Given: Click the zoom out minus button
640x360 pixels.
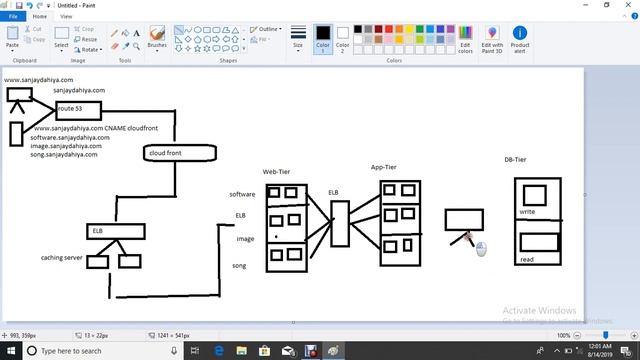Looking at the screenshot, I should tap(577, 336).
